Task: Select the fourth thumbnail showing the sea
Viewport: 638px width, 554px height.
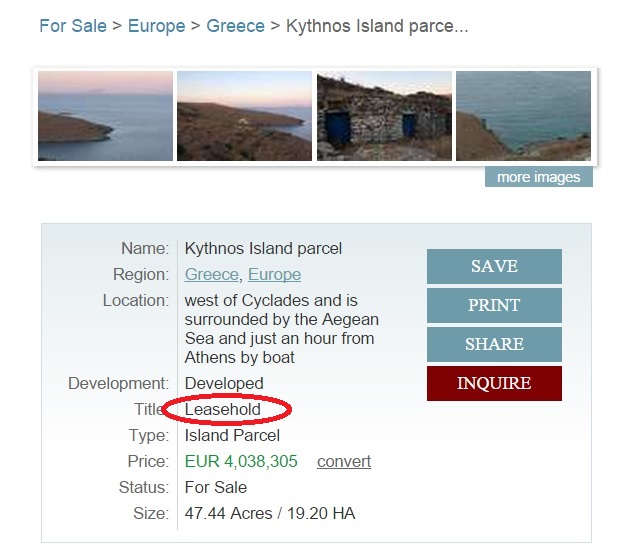Action: coord(523,116)
